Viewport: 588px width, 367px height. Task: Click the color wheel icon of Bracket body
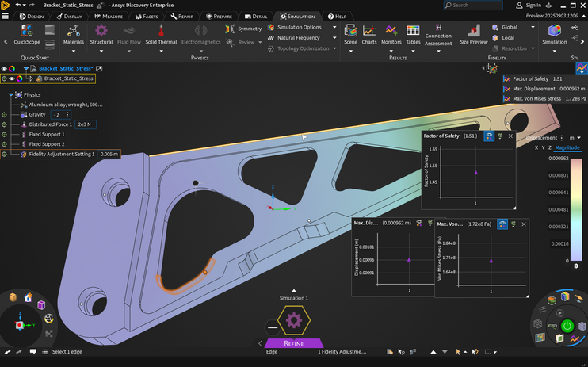tap(19, 78)
